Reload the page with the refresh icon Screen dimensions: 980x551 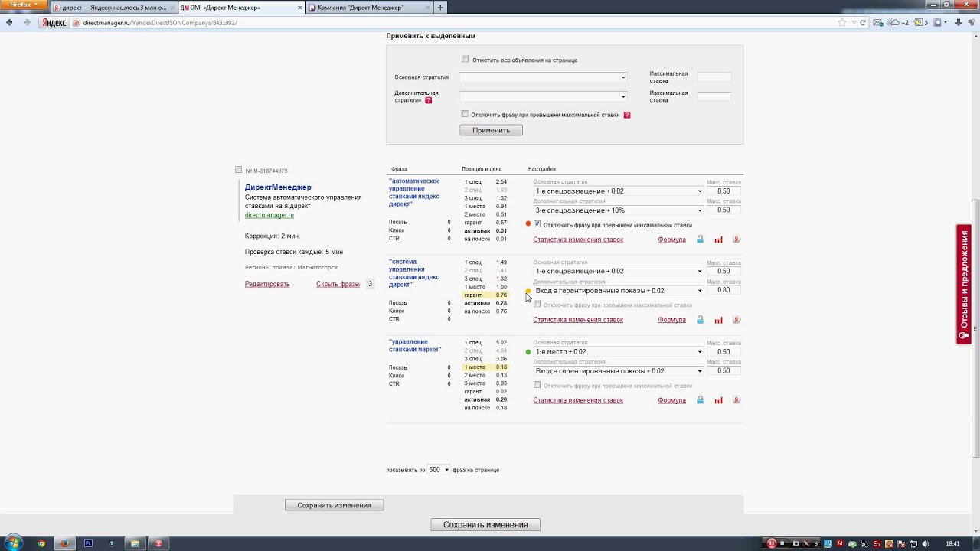point(863,22)
